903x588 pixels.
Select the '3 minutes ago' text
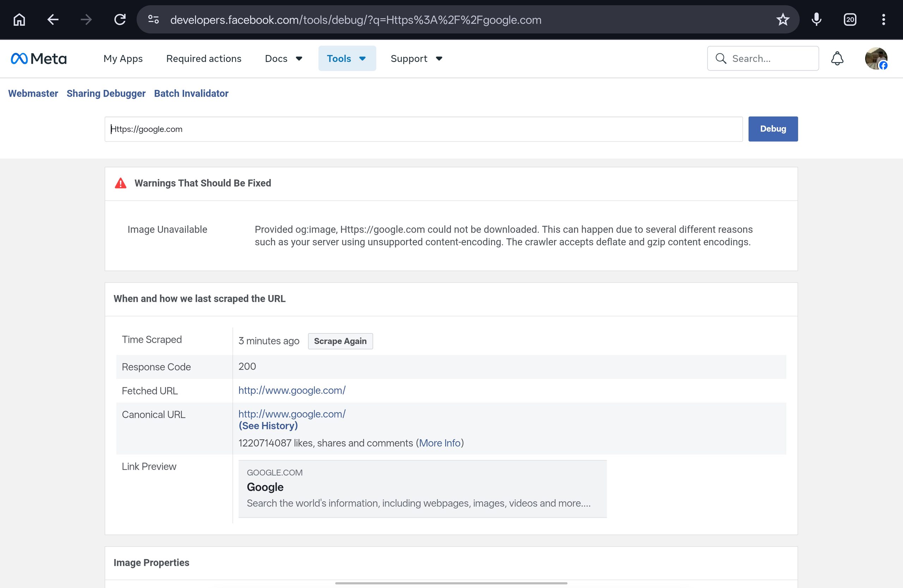269,341
